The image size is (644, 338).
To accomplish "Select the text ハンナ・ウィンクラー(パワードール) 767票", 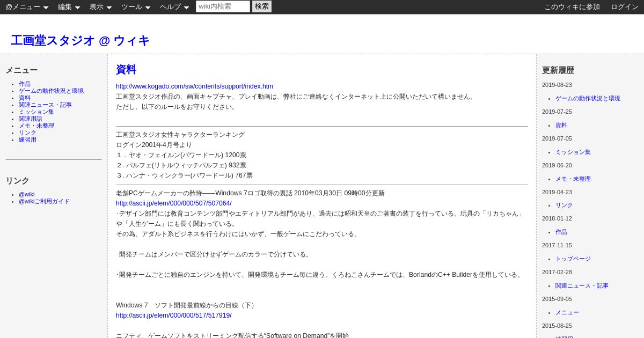I will (x=189, y=175).
